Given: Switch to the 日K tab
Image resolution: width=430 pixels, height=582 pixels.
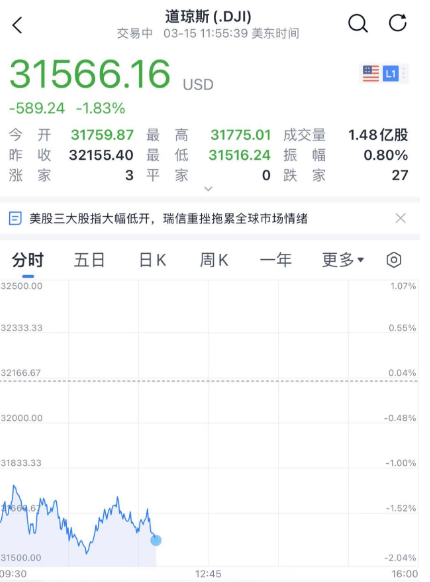Looking at the screenshot, I should [x=153, y=260].
